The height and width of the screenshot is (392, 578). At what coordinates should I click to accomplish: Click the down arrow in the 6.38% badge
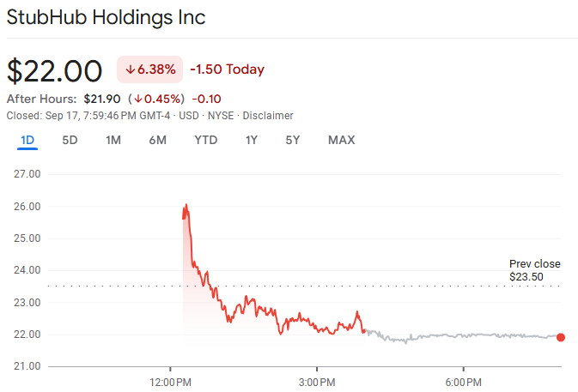click(x=130, y=69)
